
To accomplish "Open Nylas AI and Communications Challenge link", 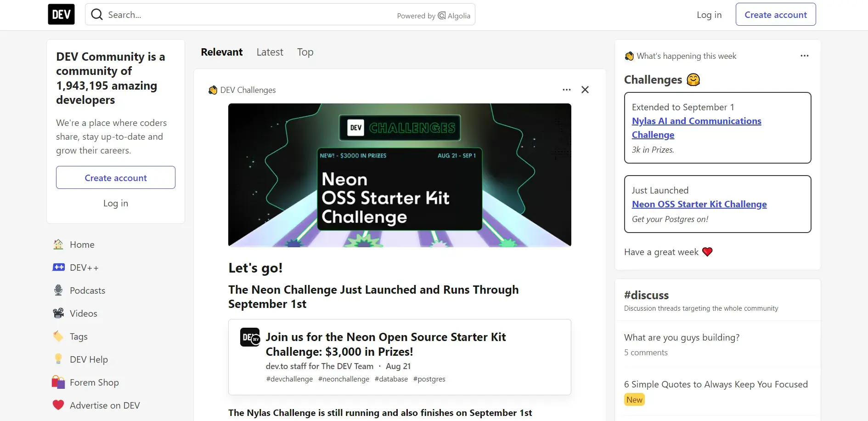I will 696,128.
